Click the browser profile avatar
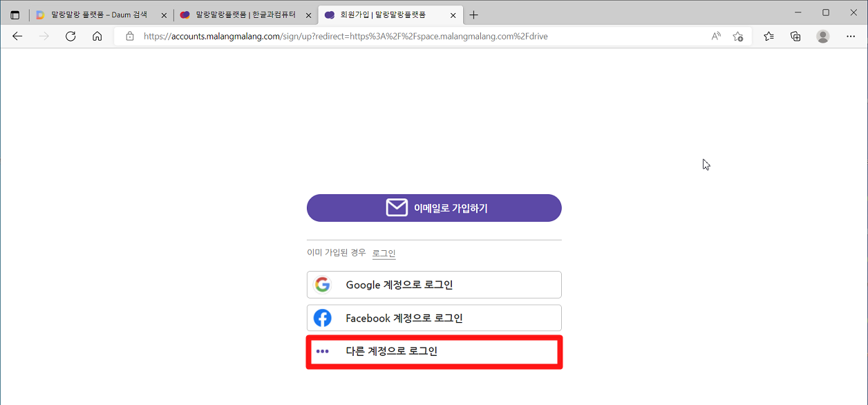 click(822, 37)
